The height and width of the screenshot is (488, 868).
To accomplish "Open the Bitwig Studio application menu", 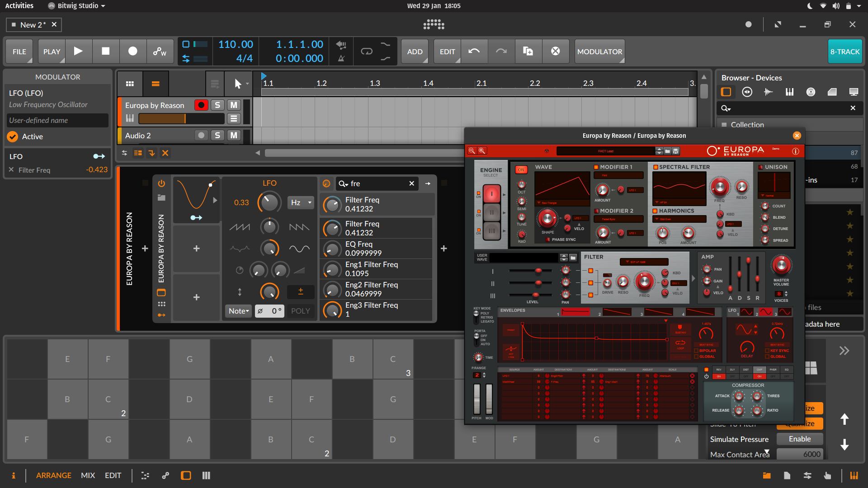I will [77, 6].
